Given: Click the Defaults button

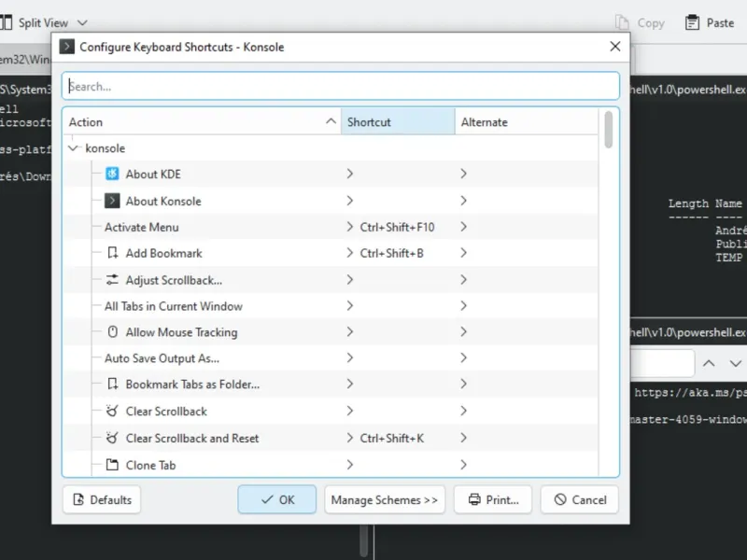Looking at the screenshot, I should (102, 499).
